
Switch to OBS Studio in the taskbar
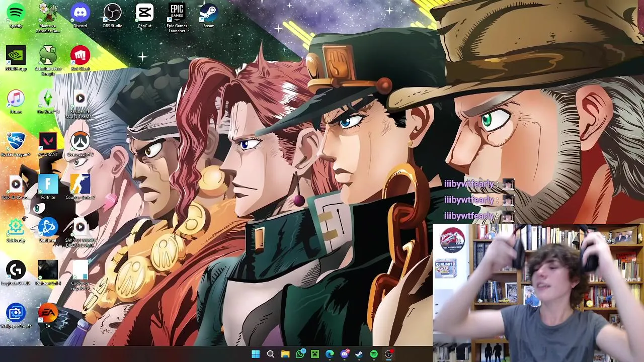[389, 354]
